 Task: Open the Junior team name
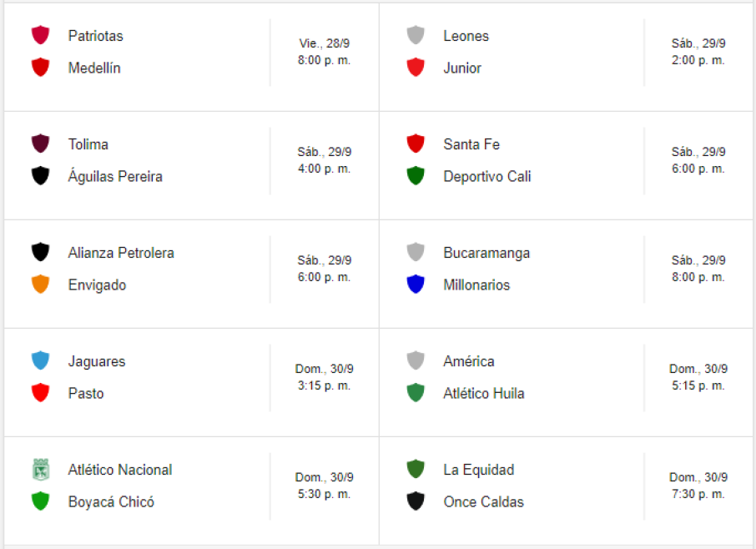(462, 68)
